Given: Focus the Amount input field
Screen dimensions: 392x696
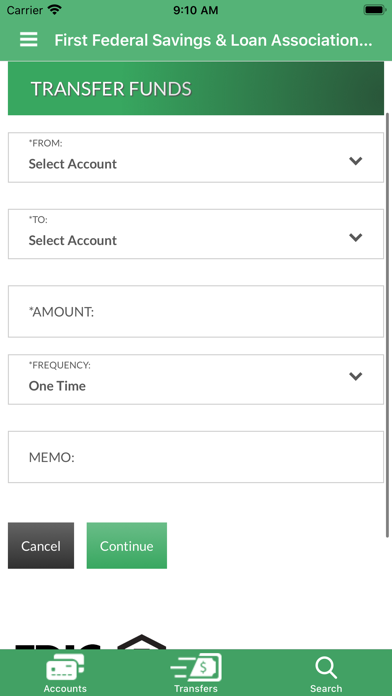Looking at the screenshot, I should pyautogui.click(x=196, y=312).
